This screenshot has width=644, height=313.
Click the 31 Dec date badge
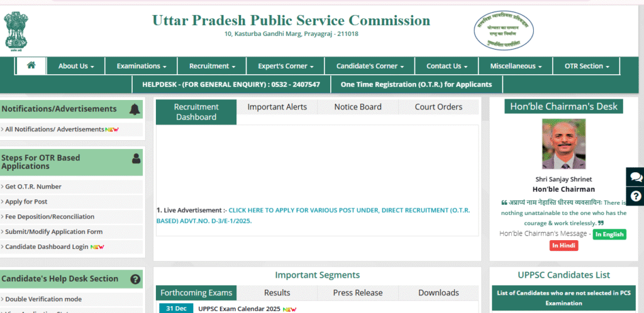176,309
